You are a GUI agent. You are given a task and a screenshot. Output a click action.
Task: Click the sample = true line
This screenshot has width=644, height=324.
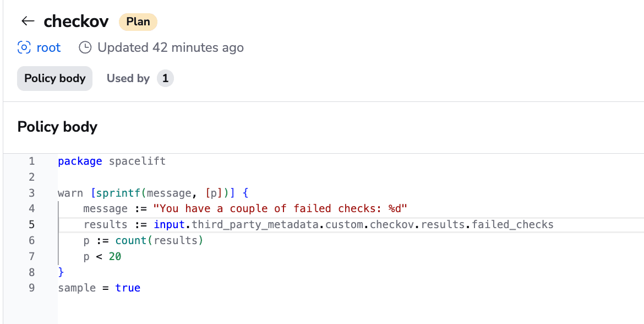[x=99, y=288]
